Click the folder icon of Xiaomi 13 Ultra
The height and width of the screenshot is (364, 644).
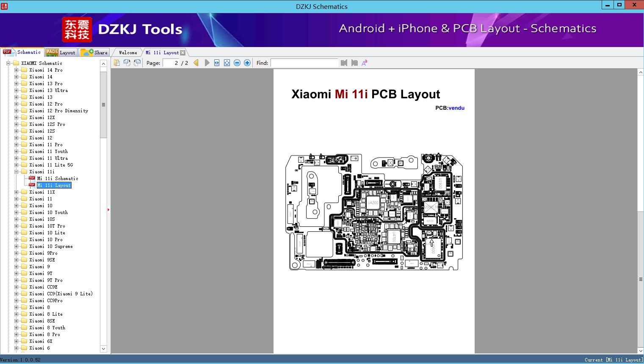tap(24, 90)
